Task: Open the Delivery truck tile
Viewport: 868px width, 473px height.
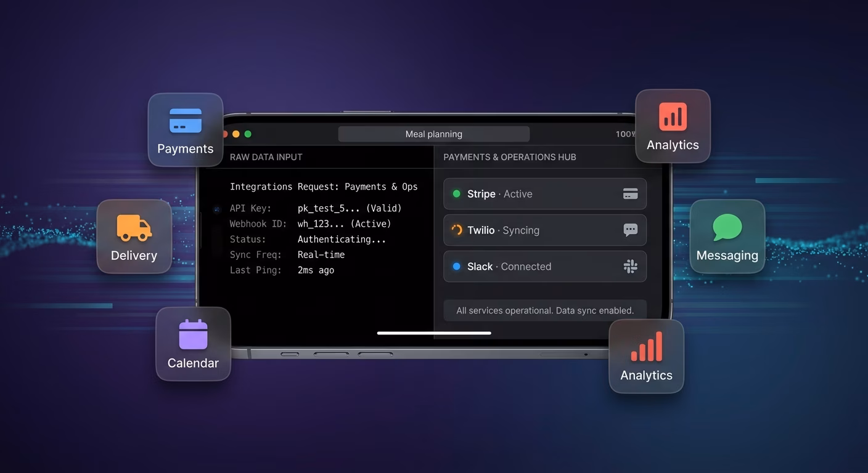Action: 134,236
